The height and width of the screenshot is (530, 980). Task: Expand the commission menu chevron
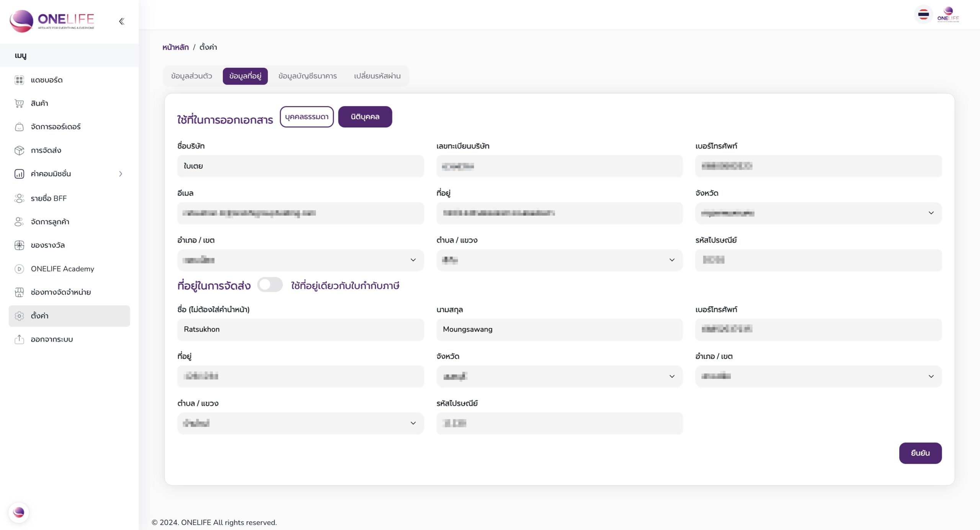pyautogui.click(x=121, y=174)
